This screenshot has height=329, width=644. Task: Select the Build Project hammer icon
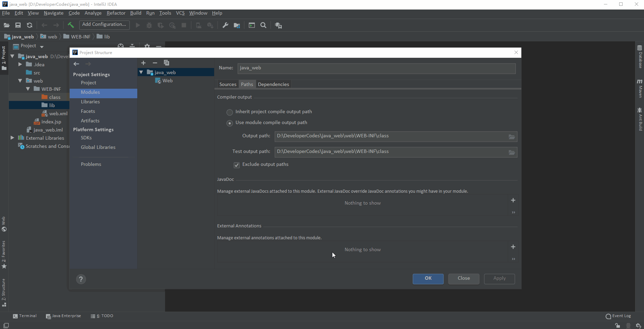point(70,25)
